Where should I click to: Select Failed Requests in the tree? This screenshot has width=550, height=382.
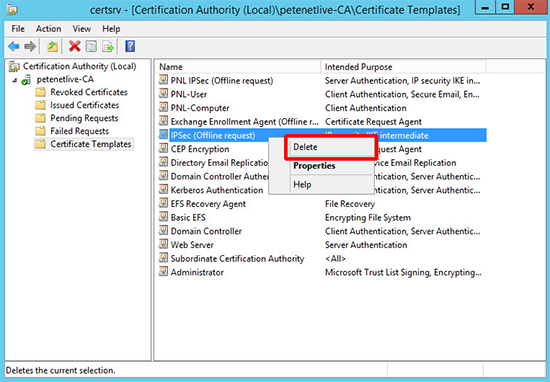click(x=80, y=131)
